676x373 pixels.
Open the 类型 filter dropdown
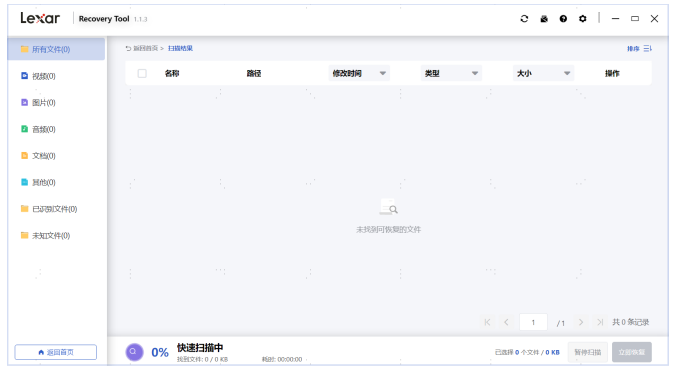pos(451,73)
